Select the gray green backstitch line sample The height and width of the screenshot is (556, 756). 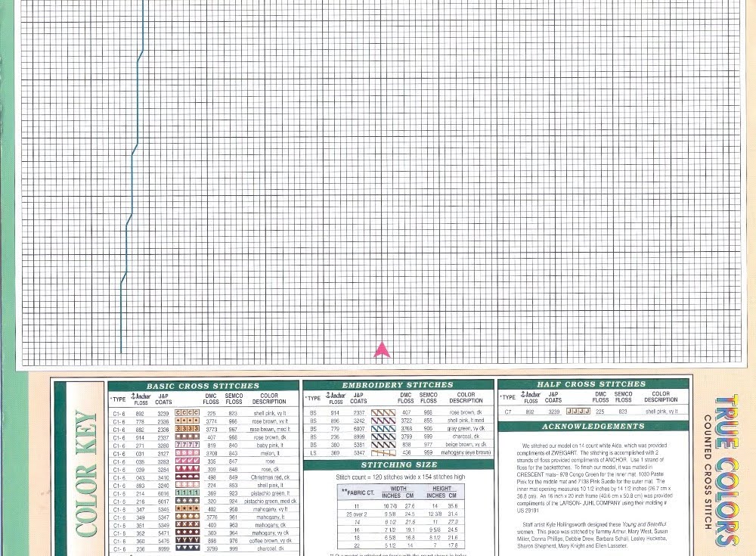(383, 429)
